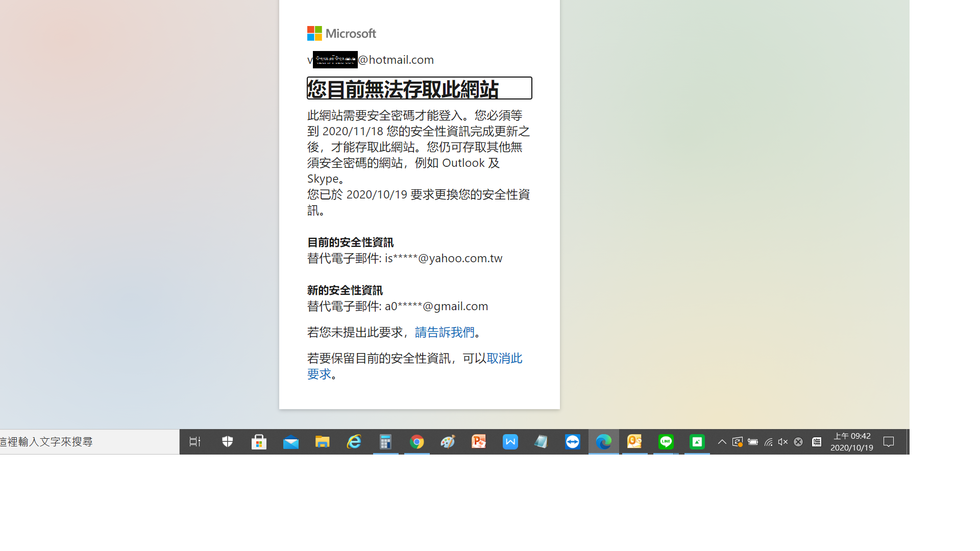Open Task View from the taskbar
The height and width of the screenshot is (551, 980).
(194, 442)
